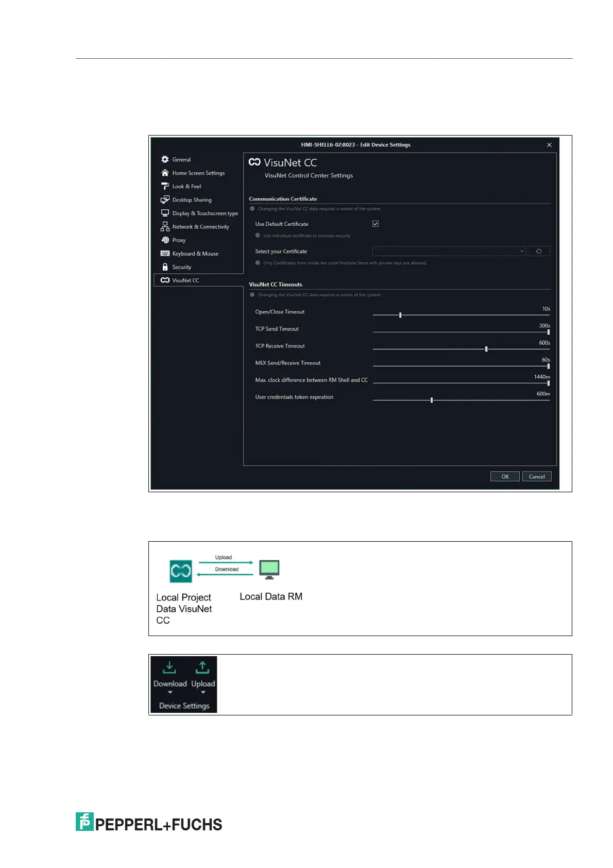Screen dimensions: 613x868
Task: Click the General gear icon
Action: [x=165, y=159]
